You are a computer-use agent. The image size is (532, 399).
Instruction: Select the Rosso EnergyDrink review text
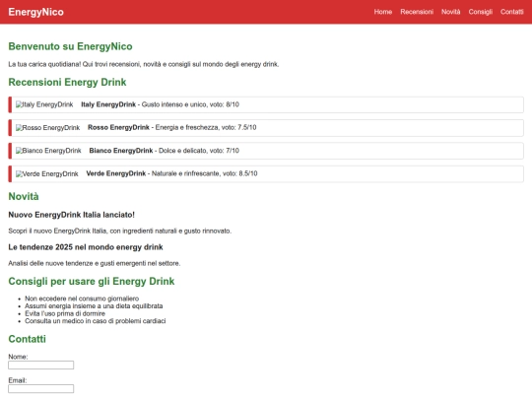pos(172,127)
